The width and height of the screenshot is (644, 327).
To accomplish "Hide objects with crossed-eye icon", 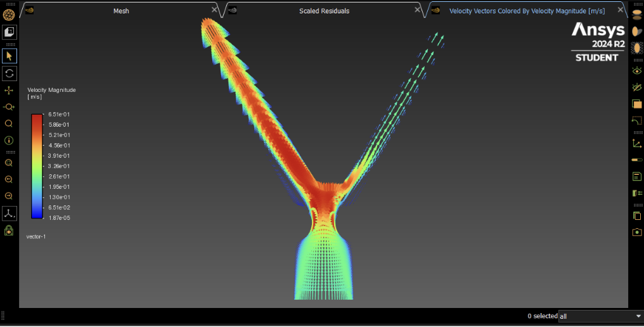I will click(637, 87).
